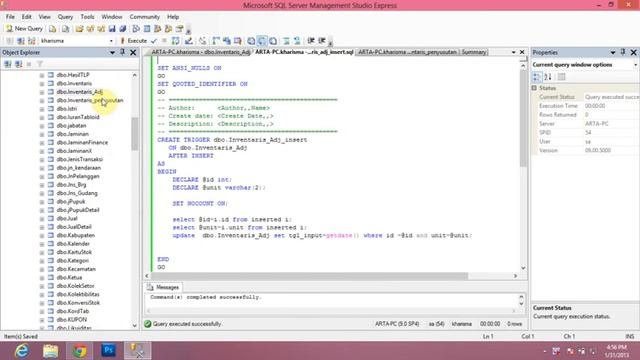Expand the dbo.Jual table node

point(42,219)
